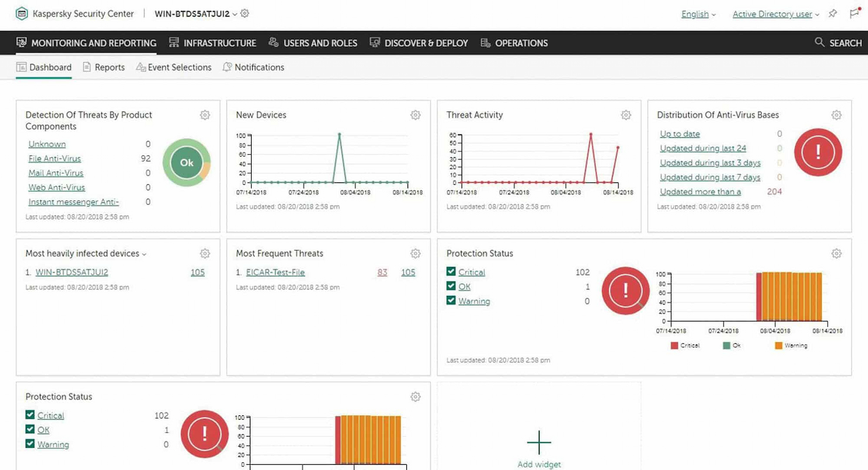
Task: Click the plus icon to add widget
Action: [539, 442]
